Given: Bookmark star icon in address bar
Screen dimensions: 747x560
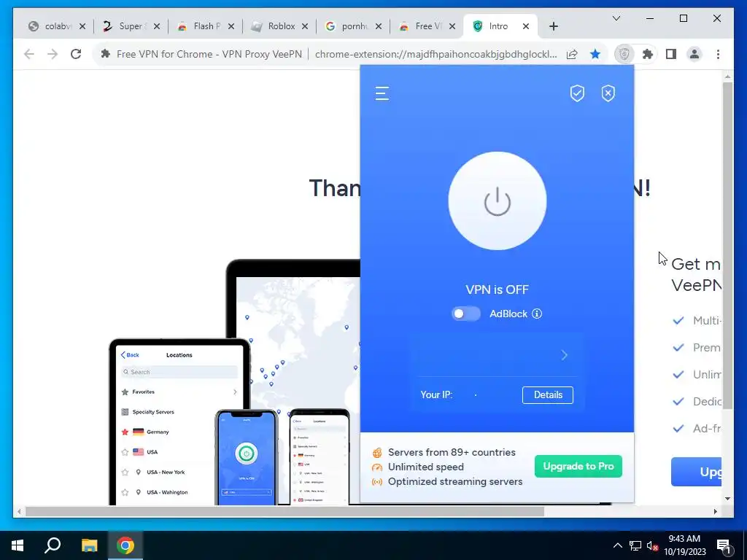Looking at the screenshot, I should click(x=595, y=54).
